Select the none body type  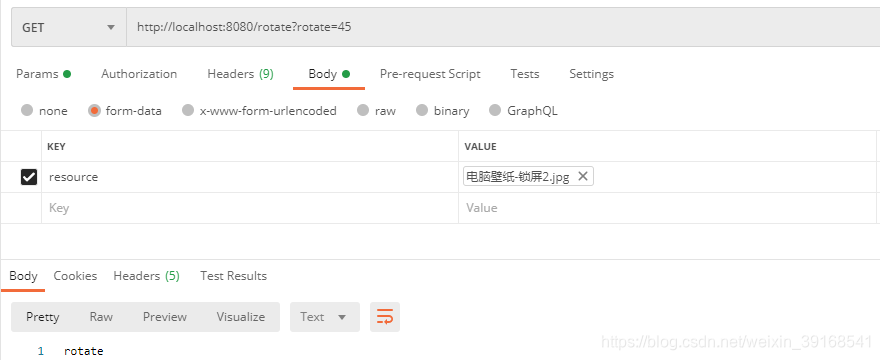pos(44,111)
